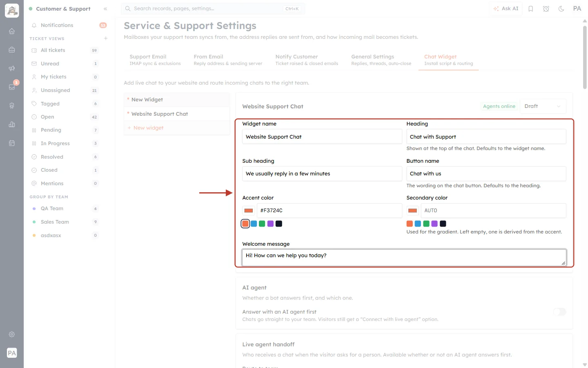Open the Secondary color picker swatch
The height and width of the screenshot is (368, 588).
(413, 211)
